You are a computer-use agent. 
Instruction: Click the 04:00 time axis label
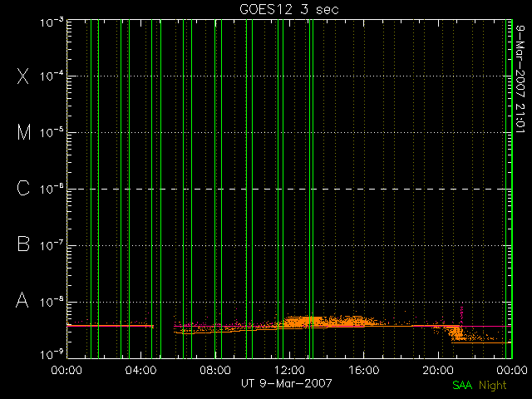(x=140, y=370)
